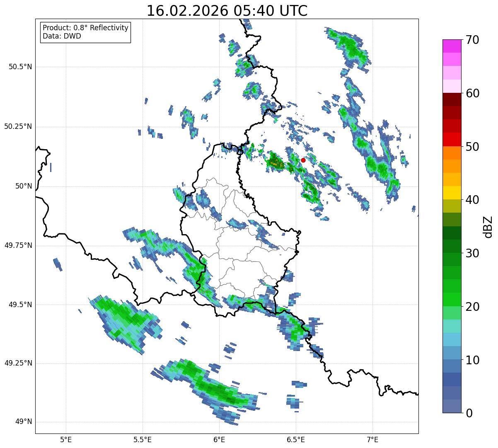
Task: Click the longitude label 5°E
Action: (x=66, y=440)
